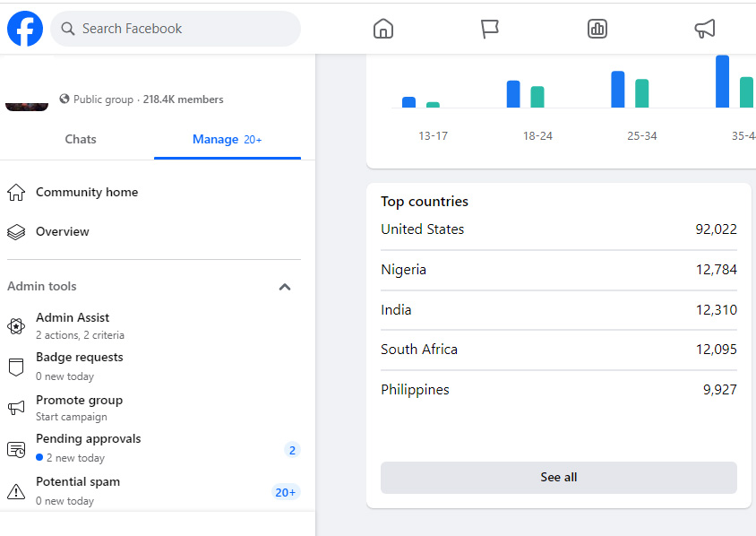Open Pending approvals

[x=154, y=448]
